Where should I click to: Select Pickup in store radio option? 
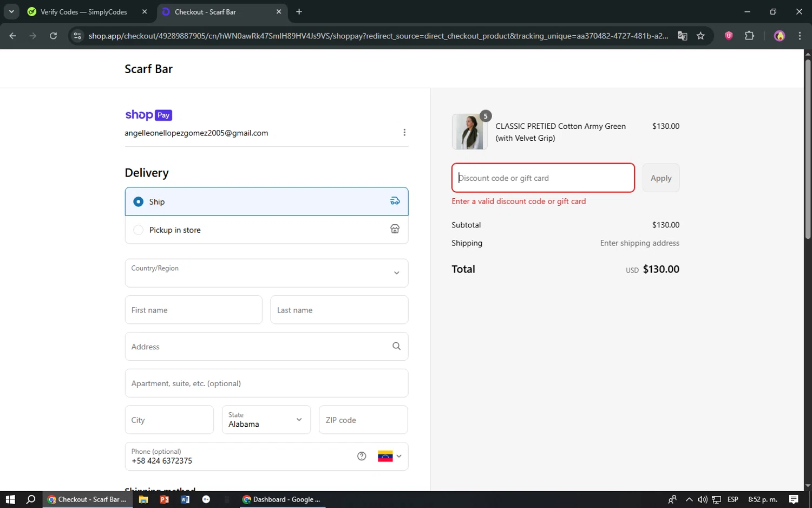[139, 230]
